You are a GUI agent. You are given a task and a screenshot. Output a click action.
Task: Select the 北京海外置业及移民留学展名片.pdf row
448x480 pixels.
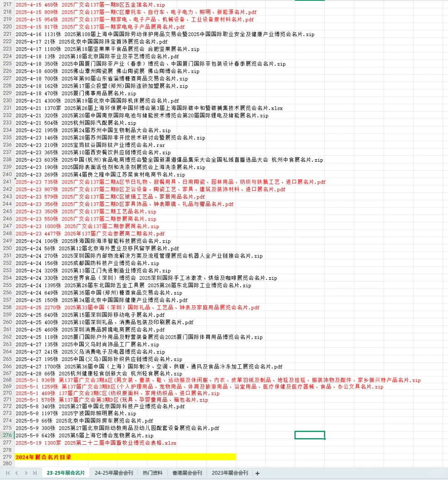97,248
